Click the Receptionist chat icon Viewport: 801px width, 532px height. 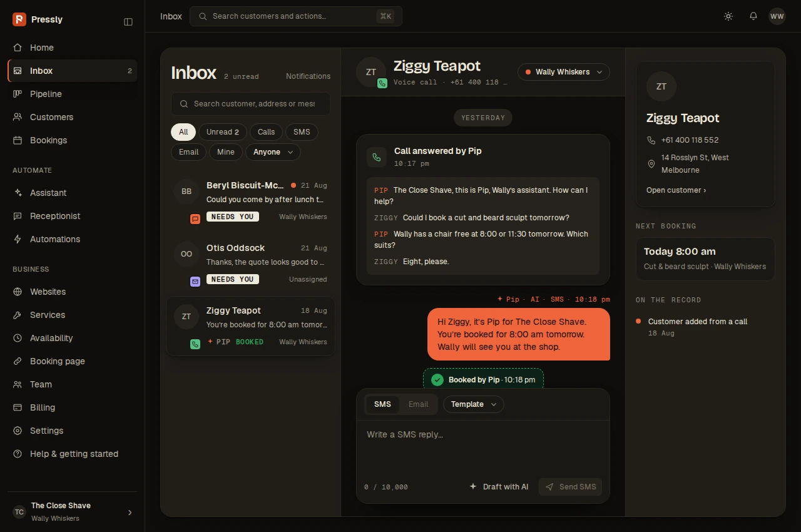coord(18,216)
